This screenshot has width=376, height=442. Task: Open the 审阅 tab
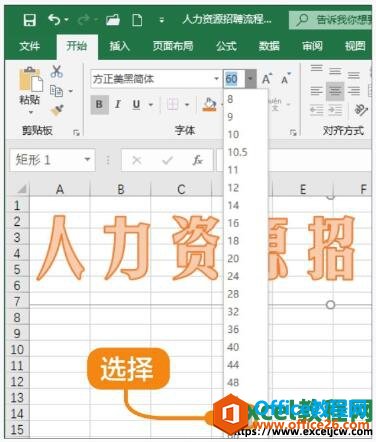[x=312, y=46]
